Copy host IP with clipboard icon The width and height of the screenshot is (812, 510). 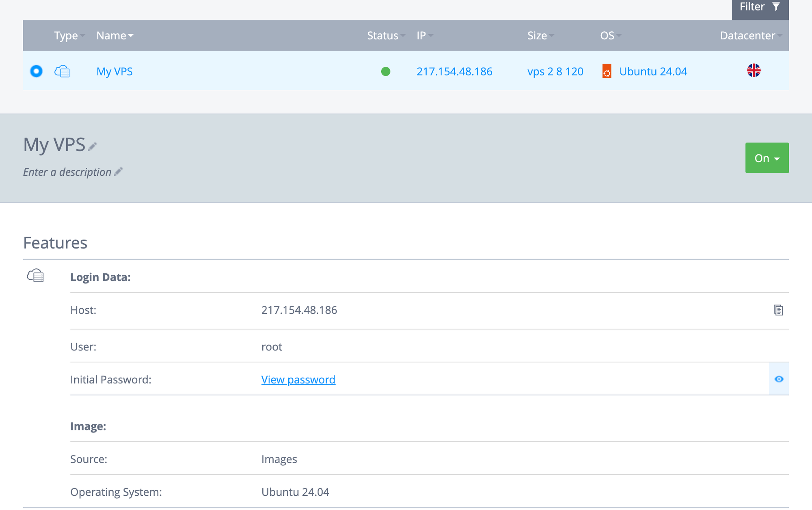pyautogui.click(x=778, y=310)
